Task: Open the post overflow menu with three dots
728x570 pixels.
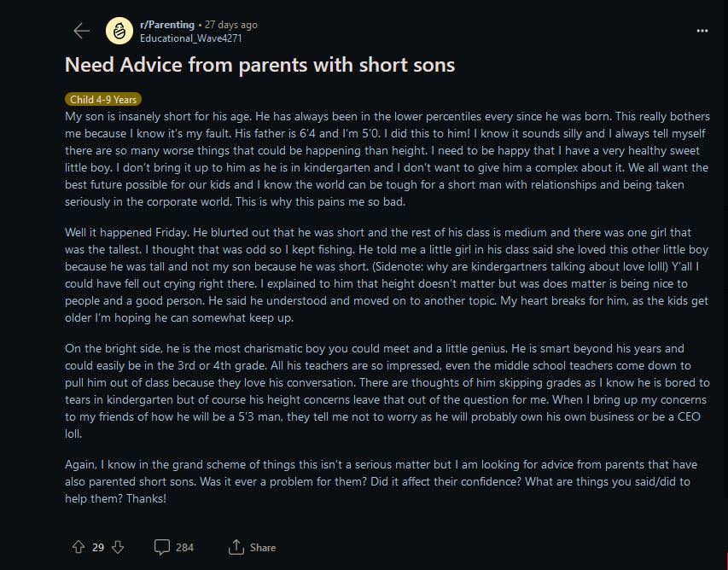Action: (702, 30)
